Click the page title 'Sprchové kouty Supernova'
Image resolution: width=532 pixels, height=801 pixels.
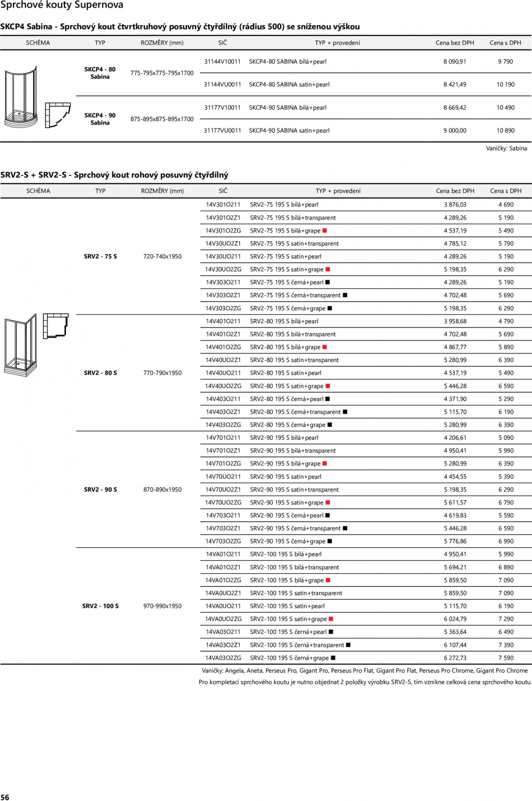click(62, 5)
